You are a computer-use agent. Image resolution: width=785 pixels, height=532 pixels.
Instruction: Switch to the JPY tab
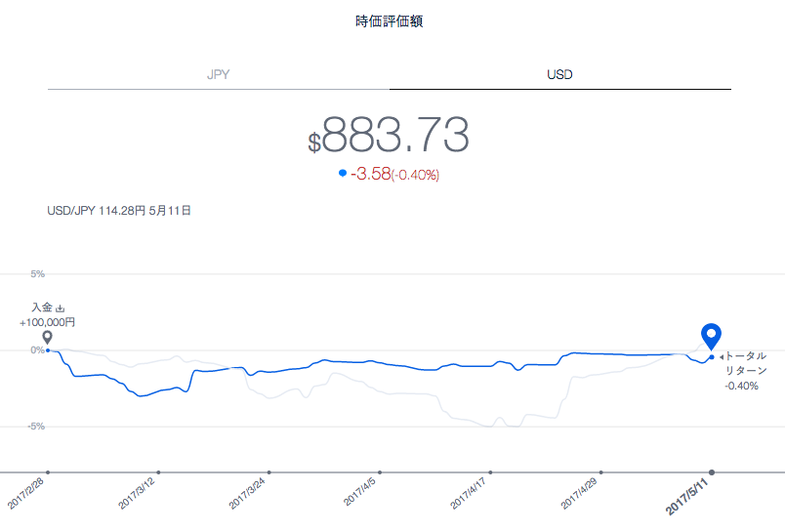click(x=219, y=74)
